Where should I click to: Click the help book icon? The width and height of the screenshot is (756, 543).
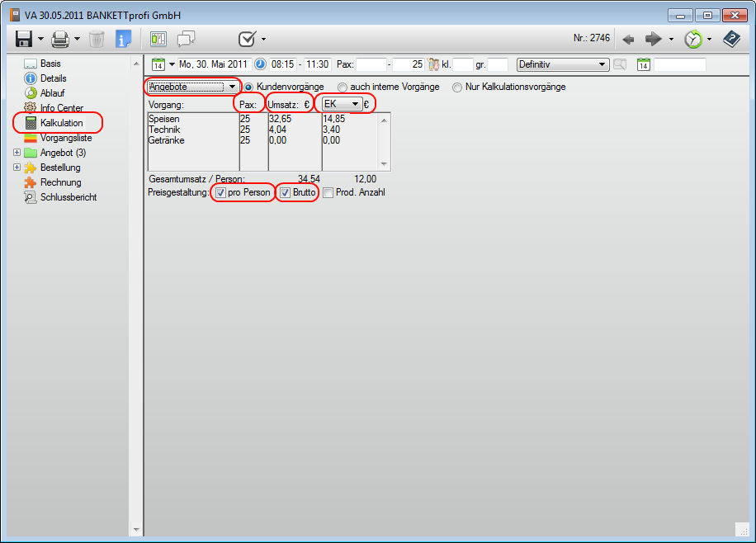pos(731,39)
